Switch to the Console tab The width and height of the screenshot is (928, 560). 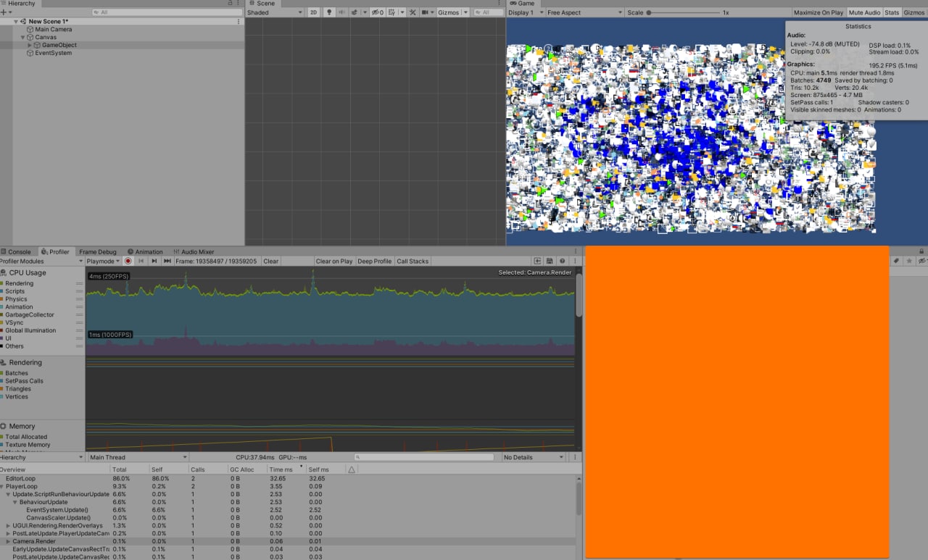16,251
